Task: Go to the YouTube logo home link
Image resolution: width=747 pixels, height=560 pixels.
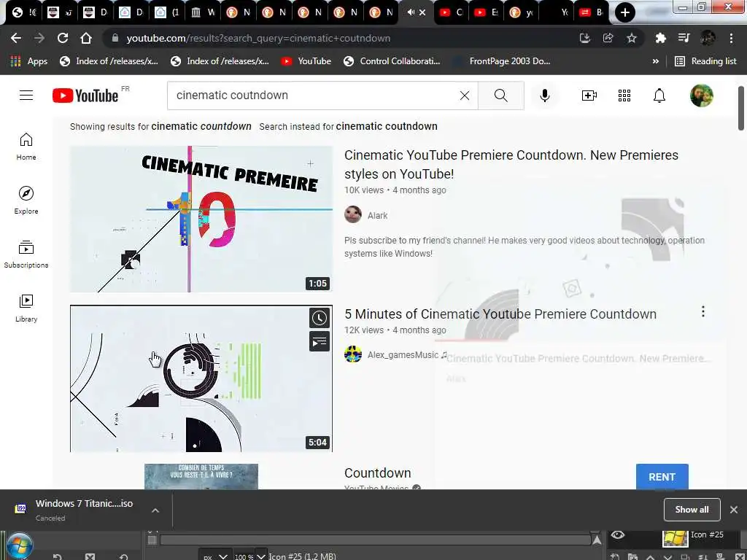Action: 85,96
